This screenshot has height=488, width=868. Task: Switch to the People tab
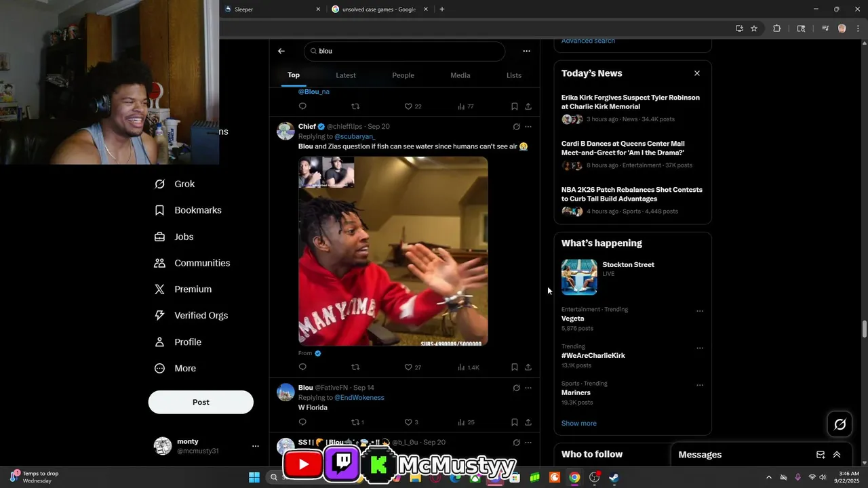(403, 75)
